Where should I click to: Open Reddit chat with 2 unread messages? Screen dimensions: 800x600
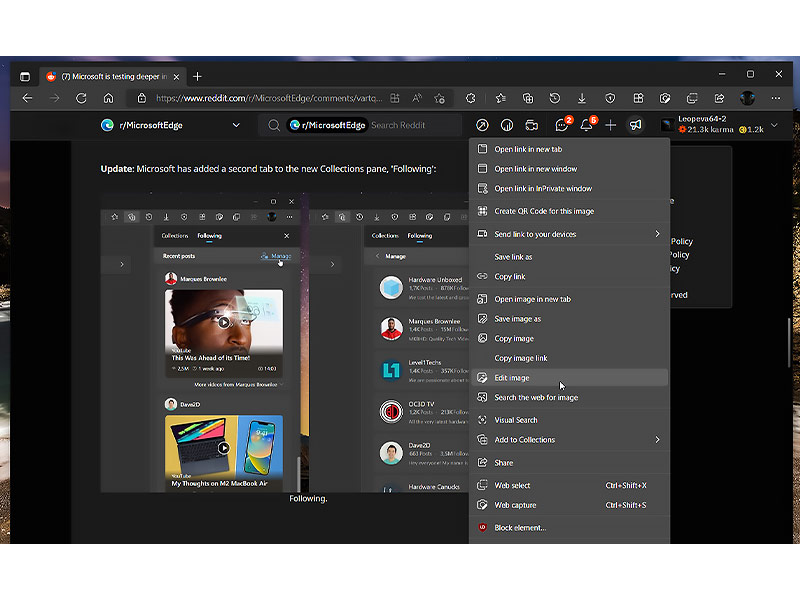coord(563,124)
